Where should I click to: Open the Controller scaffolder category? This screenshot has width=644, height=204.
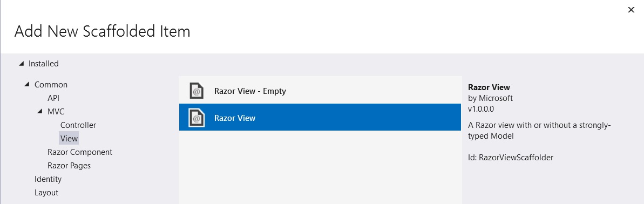78,125
